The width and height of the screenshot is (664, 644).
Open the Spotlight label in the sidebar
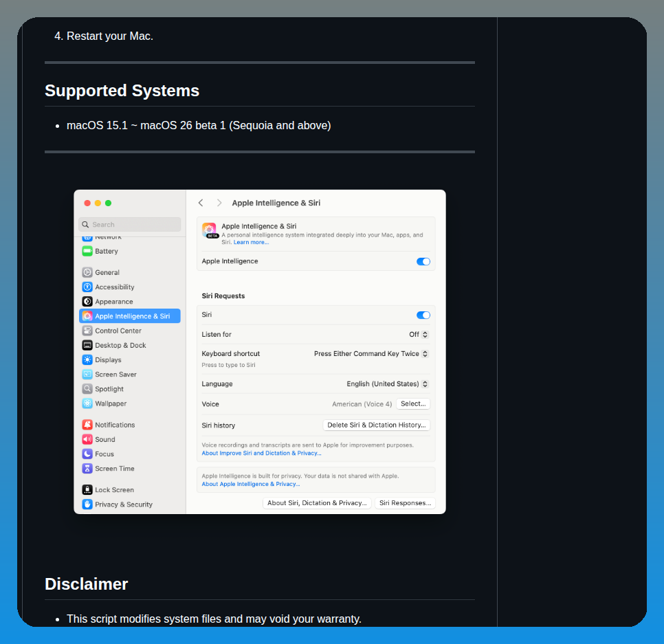click(109, 389)
